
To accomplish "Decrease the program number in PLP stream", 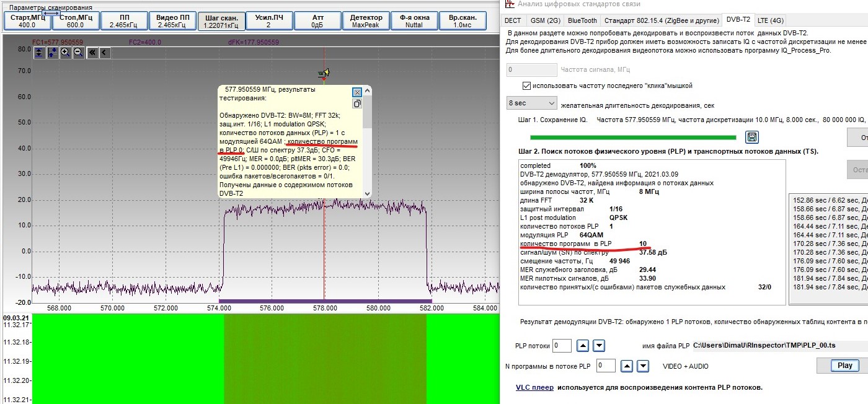I will tap(642, 366).
